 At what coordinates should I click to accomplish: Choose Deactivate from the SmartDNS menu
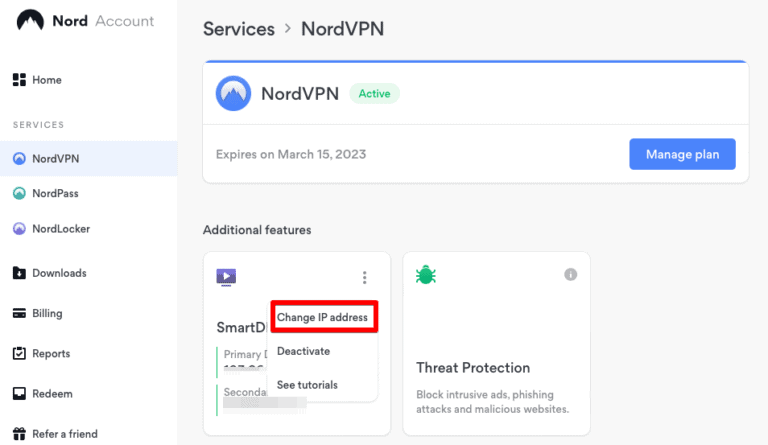(x=303, y=351)
